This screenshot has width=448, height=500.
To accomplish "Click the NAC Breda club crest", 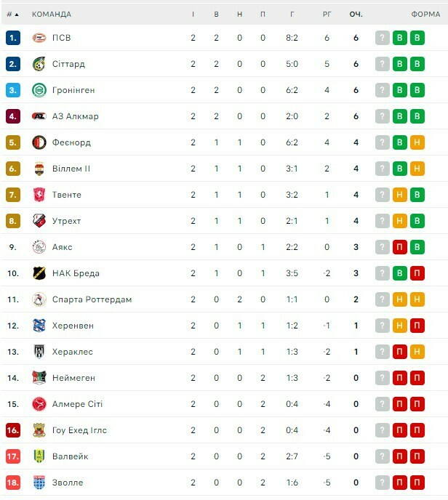I will [39, 273].
